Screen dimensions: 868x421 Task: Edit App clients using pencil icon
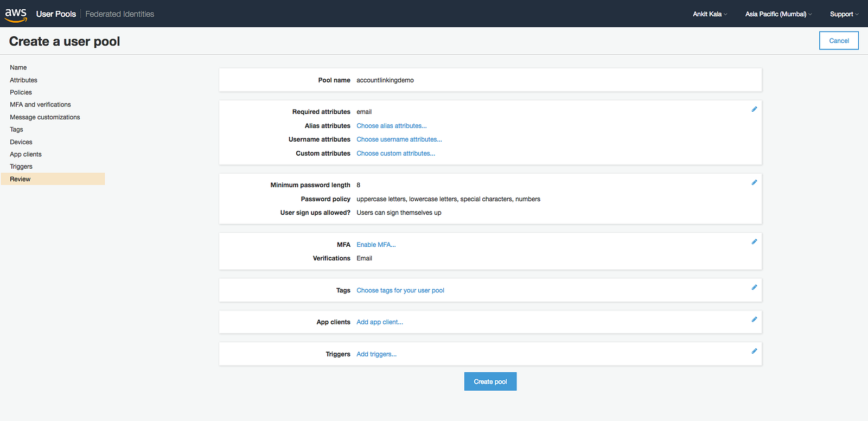[754, 320]
